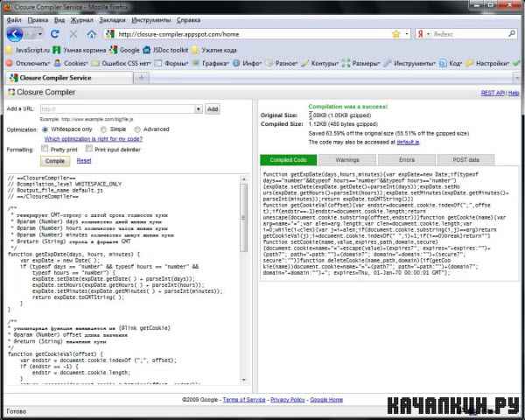Open the Справка menu
Image resolution: width=525 pixels, height=420 pixels.
point(188,20)
